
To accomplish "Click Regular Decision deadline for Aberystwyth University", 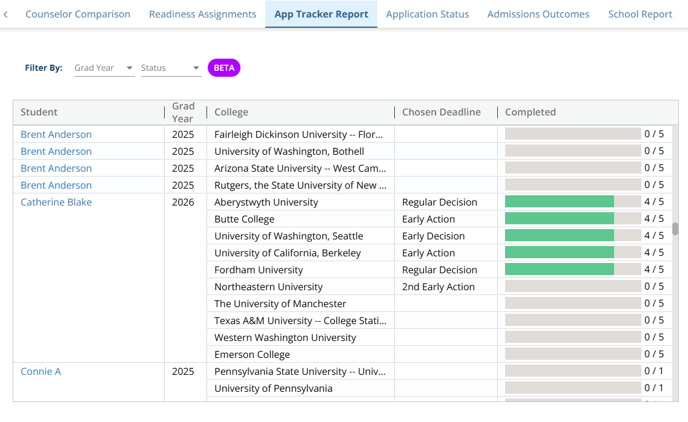I will pos(439,202).
